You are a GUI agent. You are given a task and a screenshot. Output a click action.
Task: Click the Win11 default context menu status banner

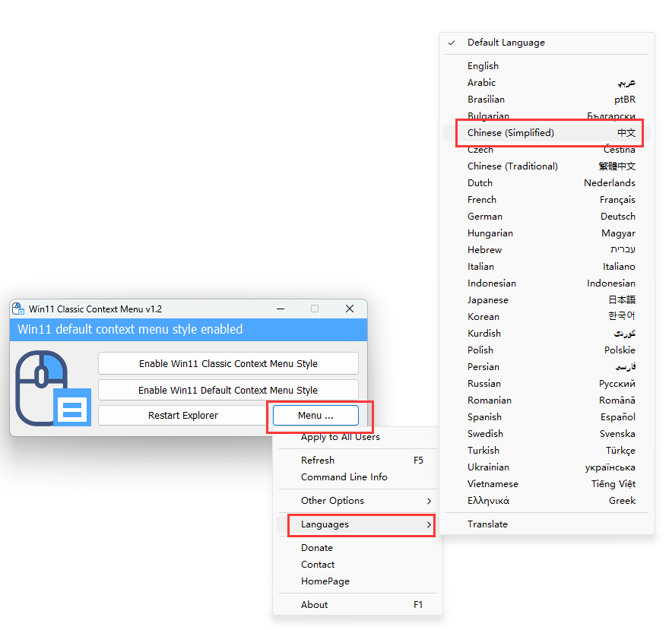pos(189,330)
